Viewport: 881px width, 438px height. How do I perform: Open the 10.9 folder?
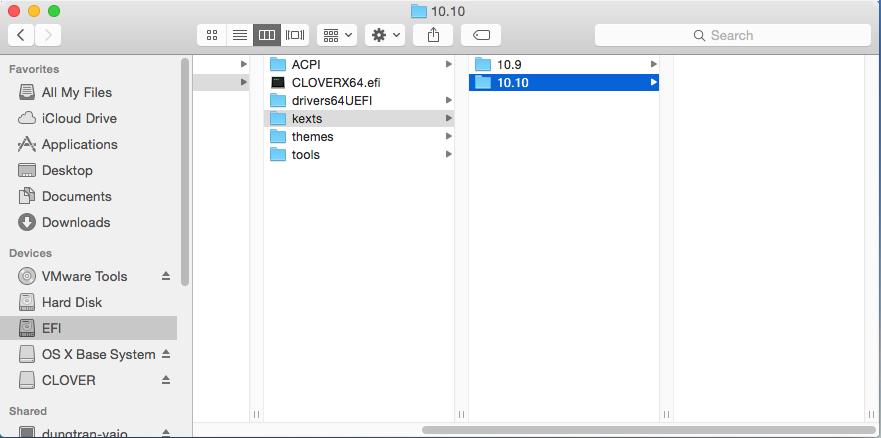[509, 64]
